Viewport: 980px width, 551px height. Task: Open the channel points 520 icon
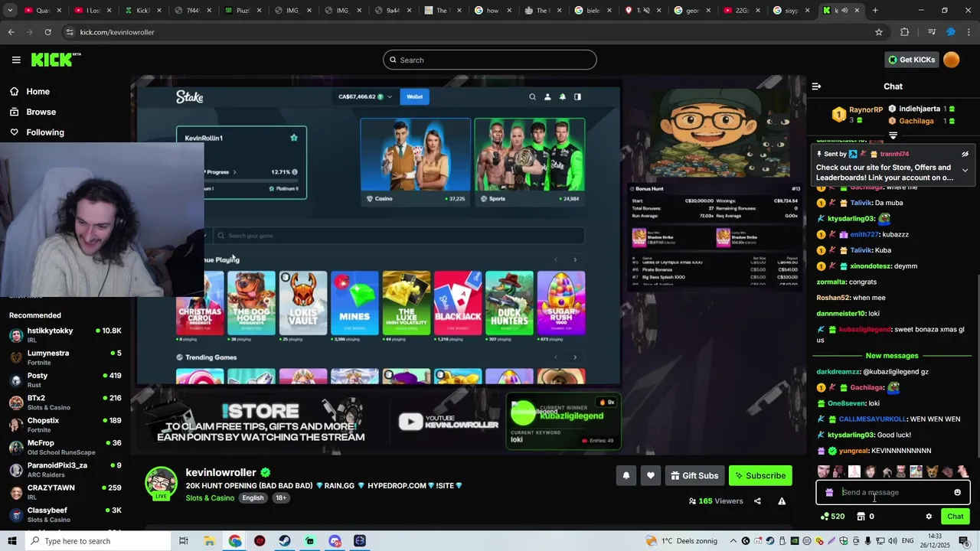point(831,517)
